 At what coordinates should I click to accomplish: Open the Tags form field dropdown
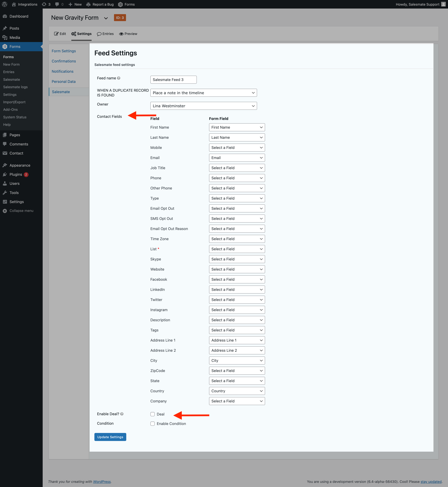coord(237,330)
